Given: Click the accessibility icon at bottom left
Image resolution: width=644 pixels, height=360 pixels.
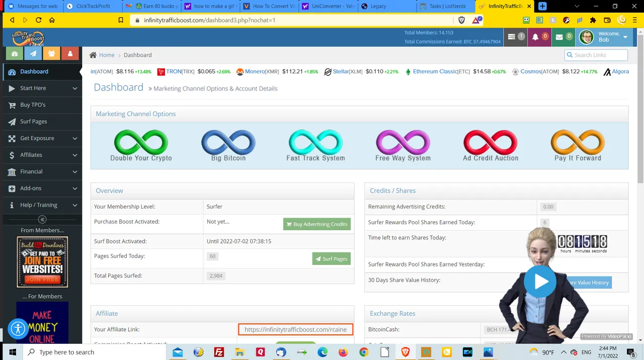Looking at the screenshot, I should point(18,329).
